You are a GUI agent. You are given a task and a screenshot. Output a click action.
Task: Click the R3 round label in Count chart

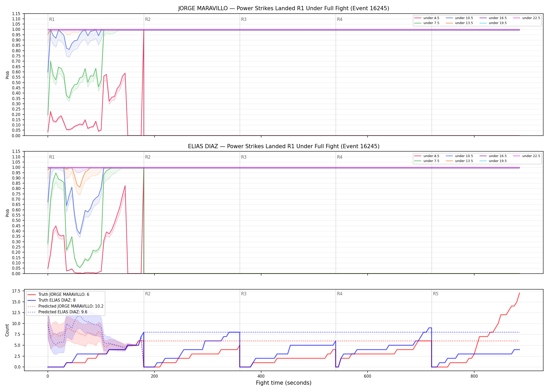244,294
